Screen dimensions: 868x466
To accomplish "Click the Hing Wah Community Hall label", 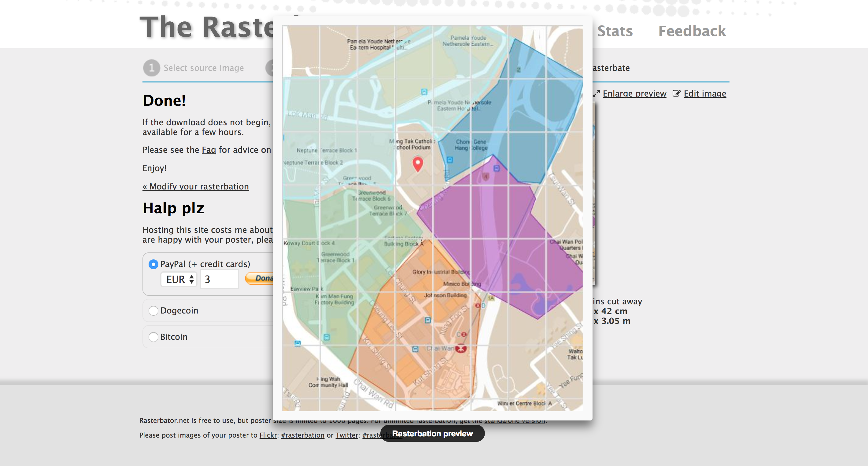I will [328, 382].
